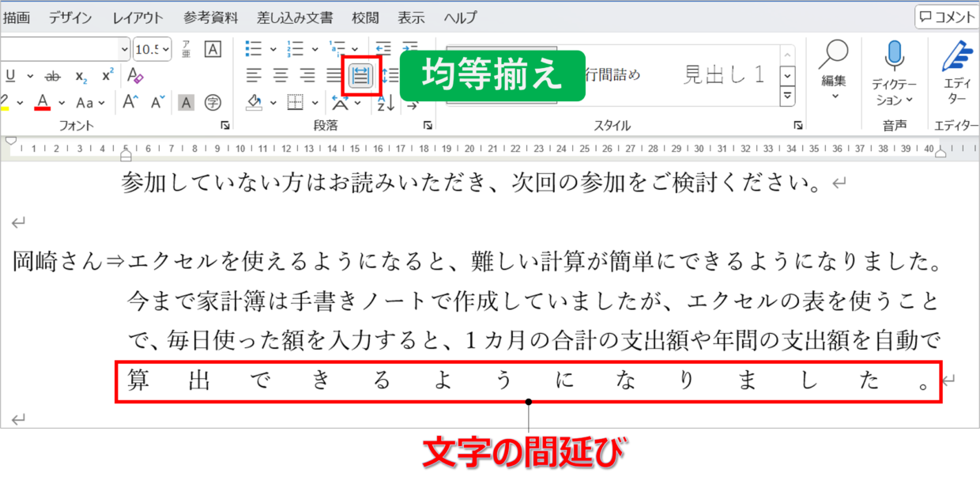Apply the 見出し 1 heading style
980x492 pixels.
point(724,75)
